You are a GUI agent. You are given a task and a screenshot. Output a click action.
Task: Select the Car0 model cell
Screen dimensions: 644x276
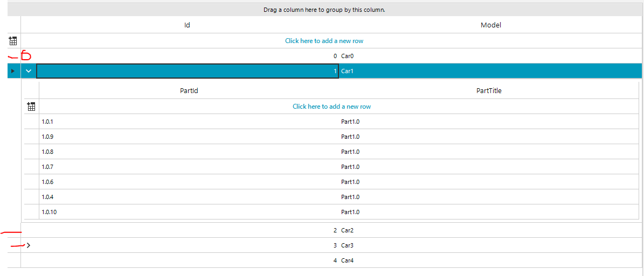pyautogui.click(x=348, y=56)
